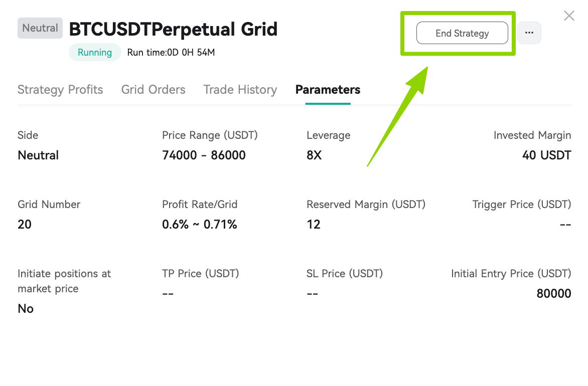Open the three-dot more options menu
This screenshot has width=588, height=386.
tap(529, 33)
